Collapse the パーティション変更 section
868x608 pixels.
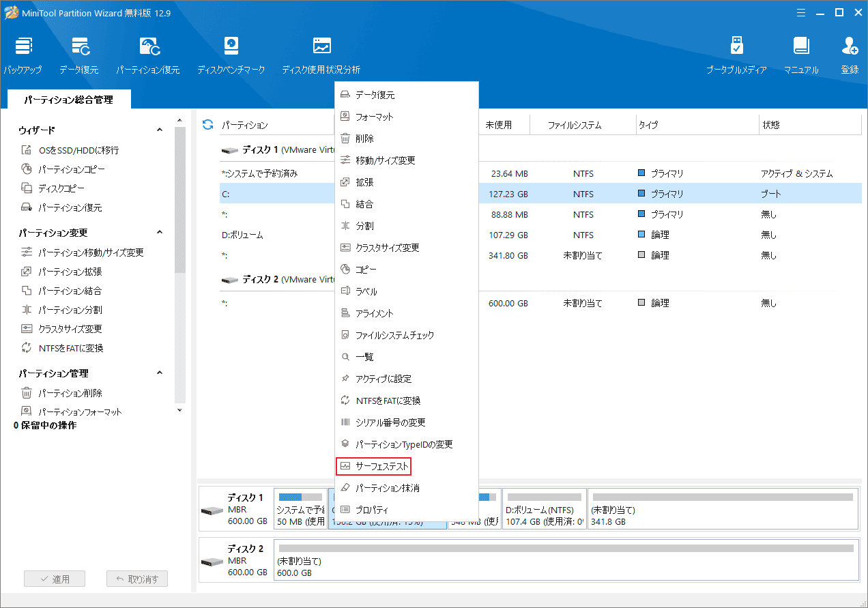[x=160, y=233]
